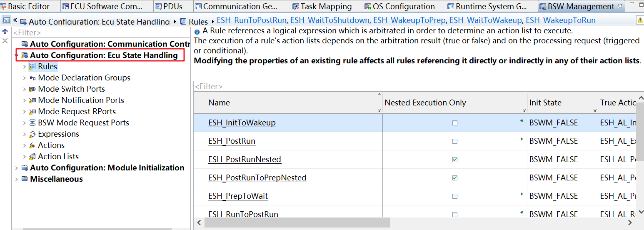This screenshot has height=230, width=644.
Task: Click the Mode Declaration Groups tree icon
Action: 32,78
